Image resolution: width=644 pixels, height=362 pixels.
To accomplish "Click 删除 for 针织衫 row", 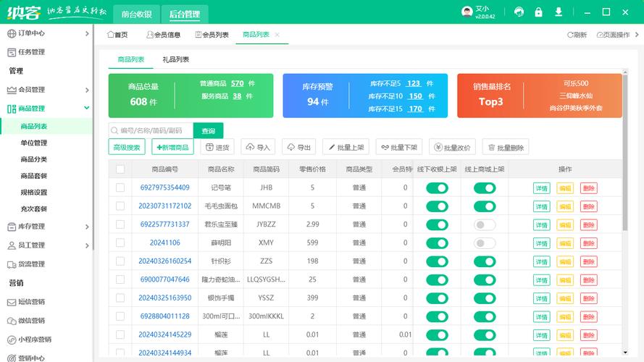I will (588, 262).
